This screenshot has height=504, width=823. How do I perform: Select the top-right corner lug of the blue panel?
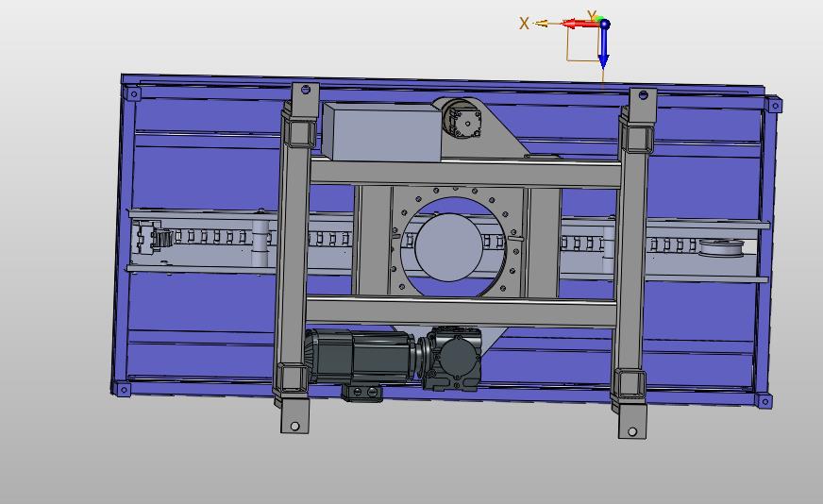(775, 105)
